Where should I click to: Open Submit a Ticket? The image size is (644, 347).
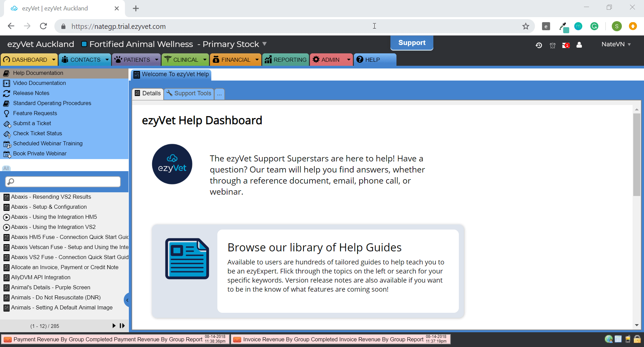click(x=64, y=123)
